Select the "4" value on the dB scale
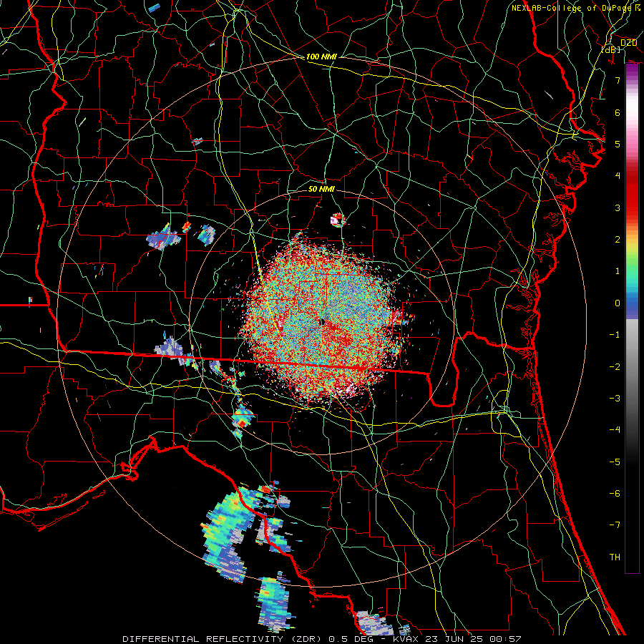The image size is (644, 644). pos(618,176)
